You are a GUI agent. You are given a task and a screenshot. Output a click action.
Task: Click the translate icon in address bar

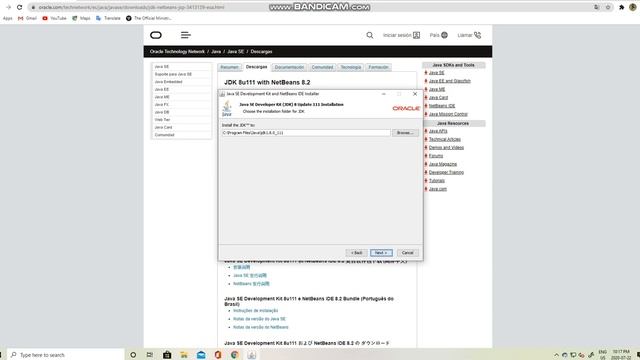597,7
